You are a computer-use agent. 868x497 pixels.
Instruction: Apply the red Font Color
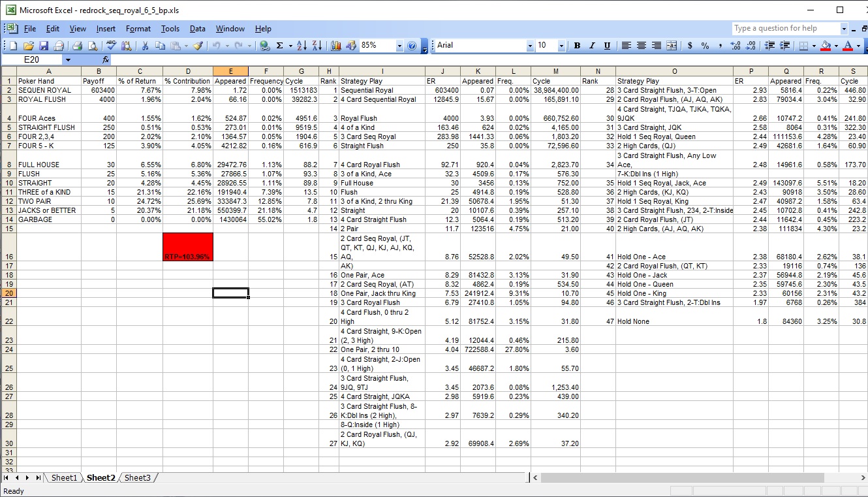tap(848, 46)
